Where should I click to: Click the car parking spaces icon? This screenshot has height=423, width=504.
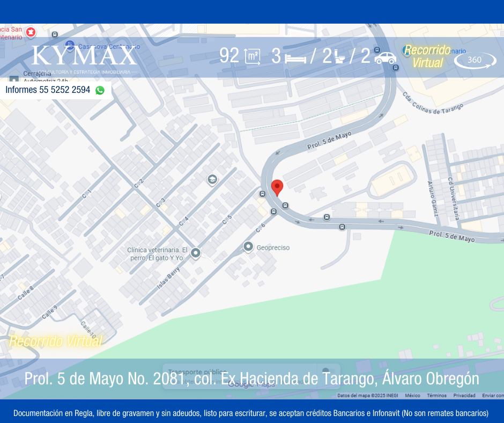click(x=386, y=58)
